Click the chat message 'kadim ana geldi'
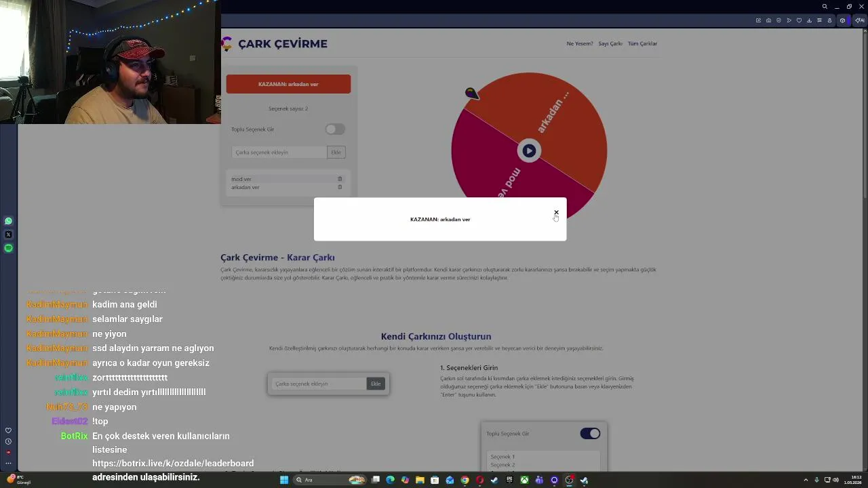The width and height of the screenshot is (868, 488). (x=125, y=304)
